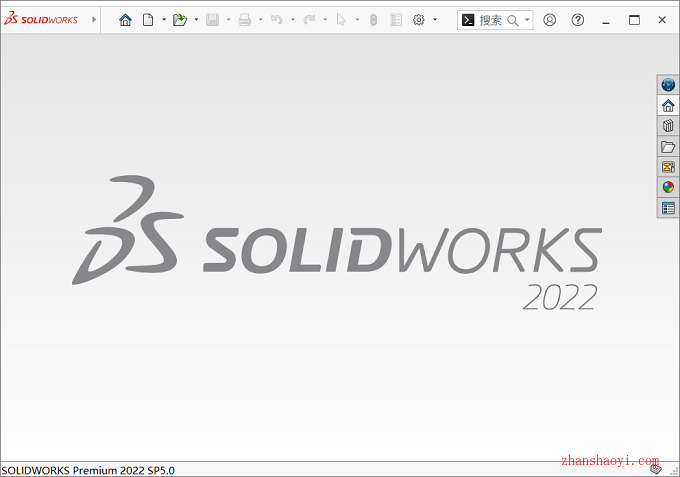Expand the Select tool dropdown arrow
680x477 pixels.
click(357, 20)
